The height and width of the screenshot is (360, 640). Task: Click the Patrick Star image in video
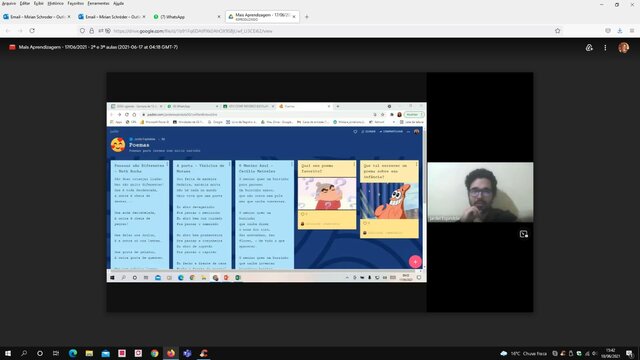[389, 201]
